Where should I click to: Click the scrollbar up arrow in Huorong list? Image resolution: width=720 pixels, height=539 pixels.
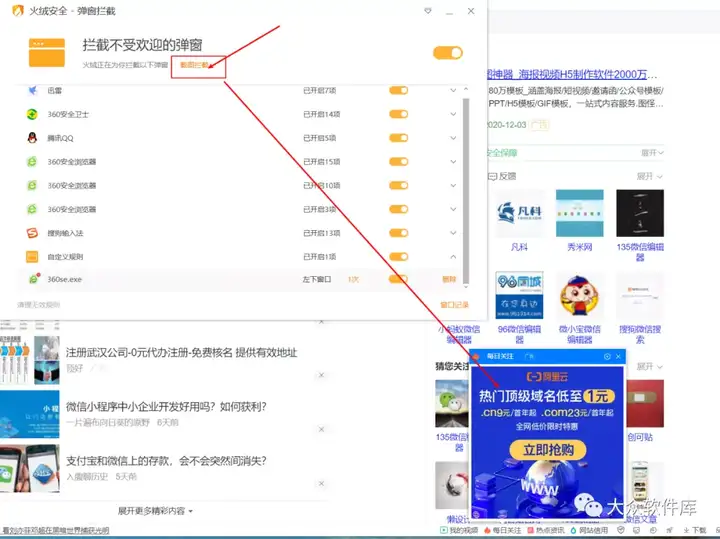click(466, 89)
